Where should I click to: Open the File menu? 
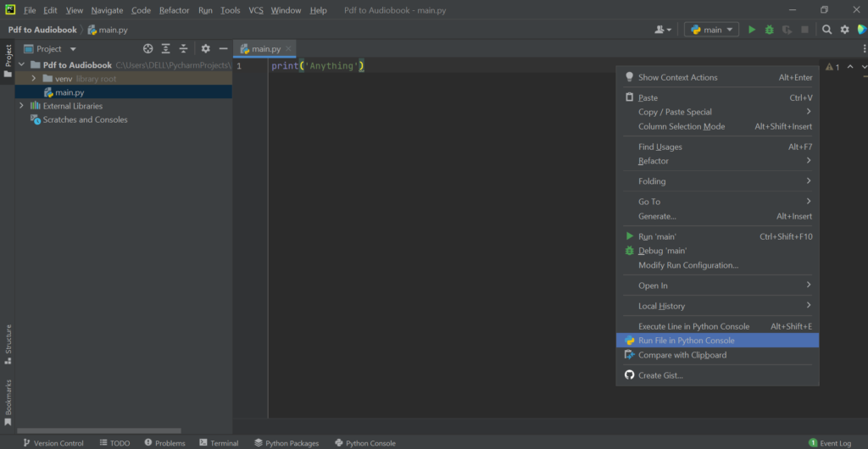30,10
